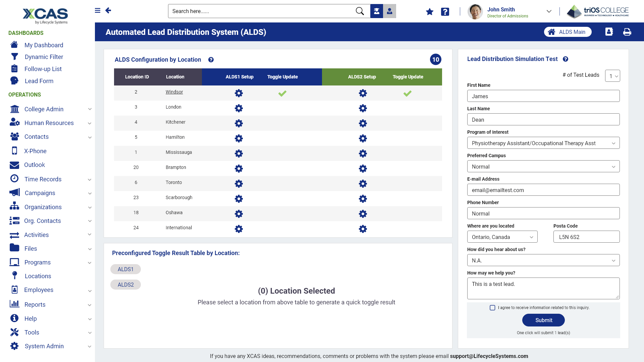This screenshot has width=644, height=362.
Task: Click the hamburger menu icon
Action: tap(98, 10)
